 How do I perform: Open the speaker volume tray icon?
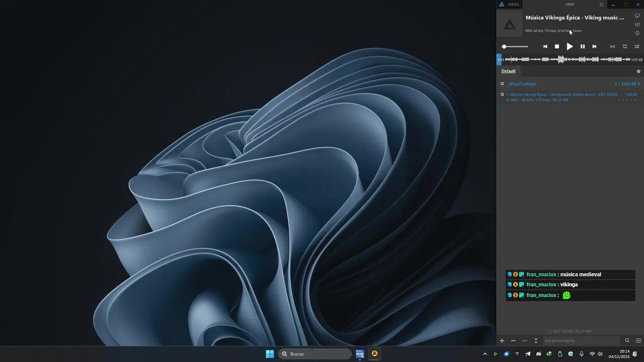coord(600,354)
